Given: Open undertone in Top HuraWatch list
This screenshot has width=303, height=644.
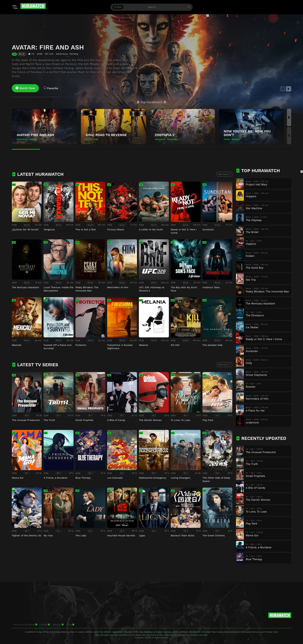Looking at the screenshot, I should 263,421.
